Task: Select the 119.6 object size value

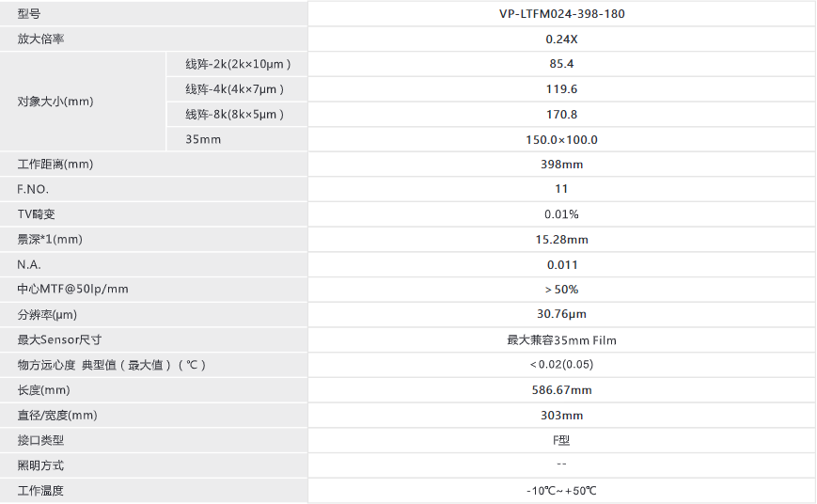Action: pyautogui.click(x=561, y=89)
